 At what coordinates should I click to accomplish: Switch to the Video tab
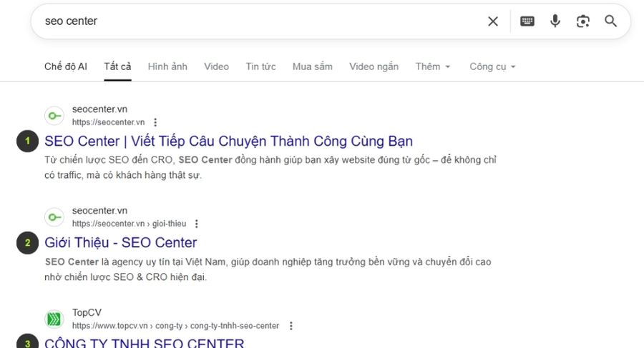(216, 66)
